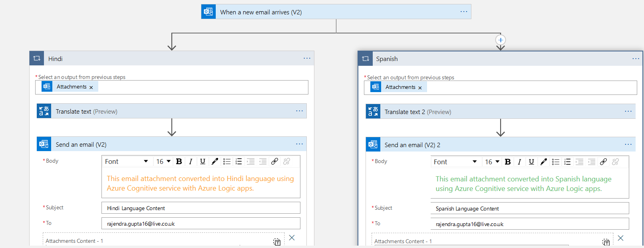Delete Attachments Content row in Hindi email
Screen dimensions: 644x248
coord(292,238)
